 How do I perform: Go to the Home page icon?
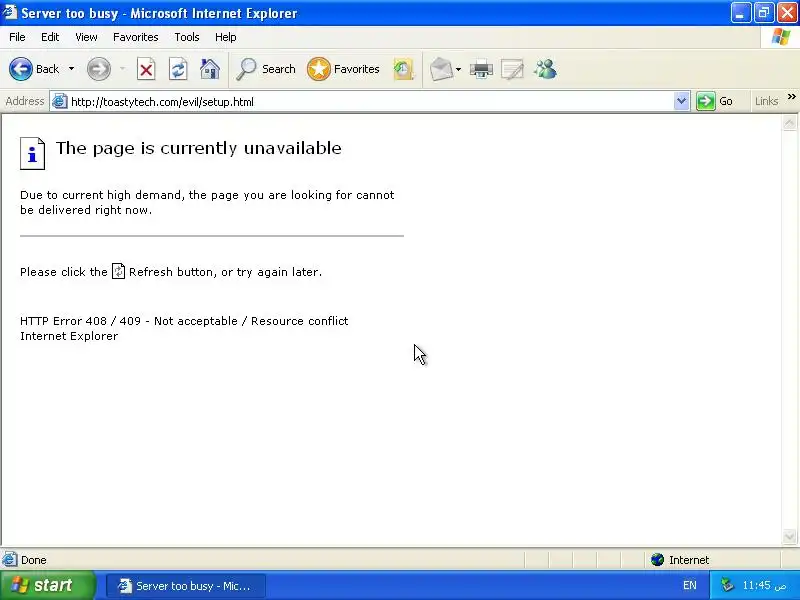pyautogui.click(x=210, y=69)
